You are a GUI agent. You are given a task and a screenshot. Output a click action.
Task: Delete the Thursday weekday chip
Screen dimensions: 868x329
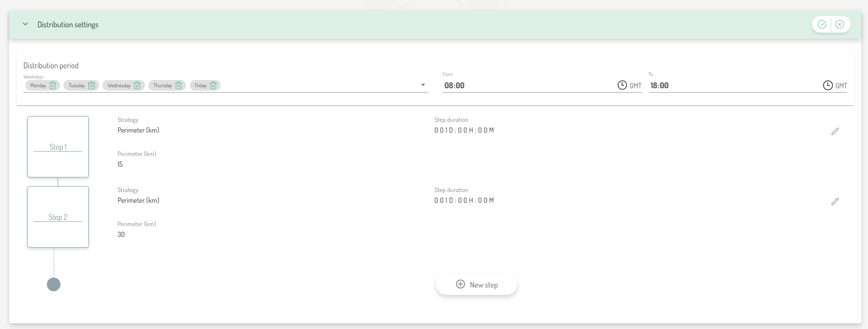click(179, 86)
